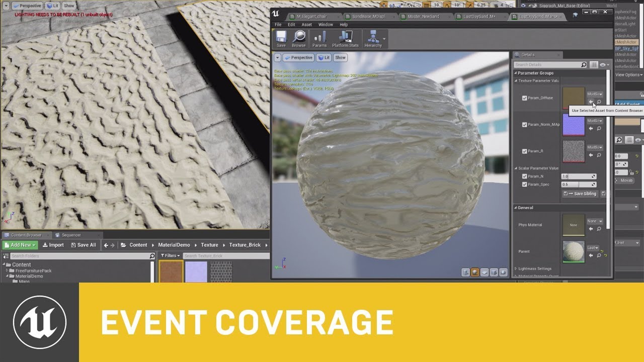Browse to Phys Material asset with magnifier
The width and height of the screenshot is (644, 362).
coord(599,229)
